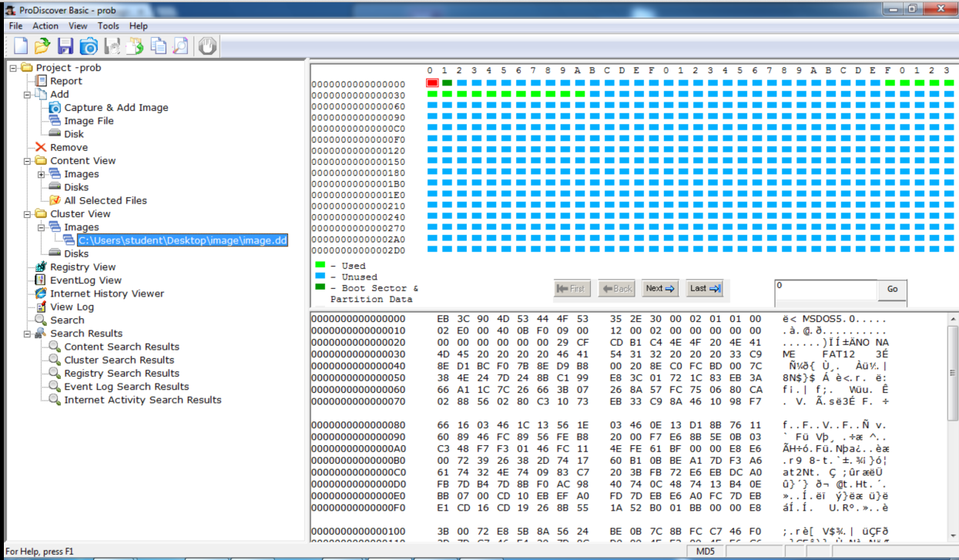The width and height of the screenshot is (959, 560).
Task: Select EventLog View tree item
Action: pos(86,280)
